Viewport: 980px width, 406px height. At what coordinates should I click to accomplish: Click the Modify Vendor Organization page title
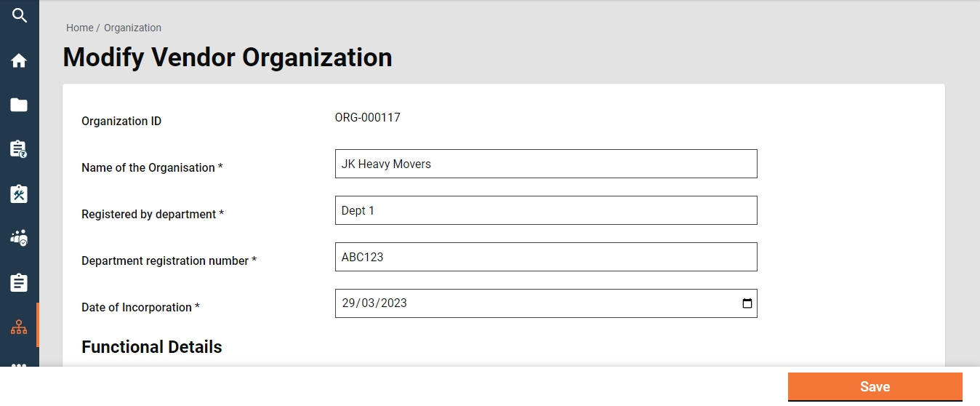(x=228, y=57)
